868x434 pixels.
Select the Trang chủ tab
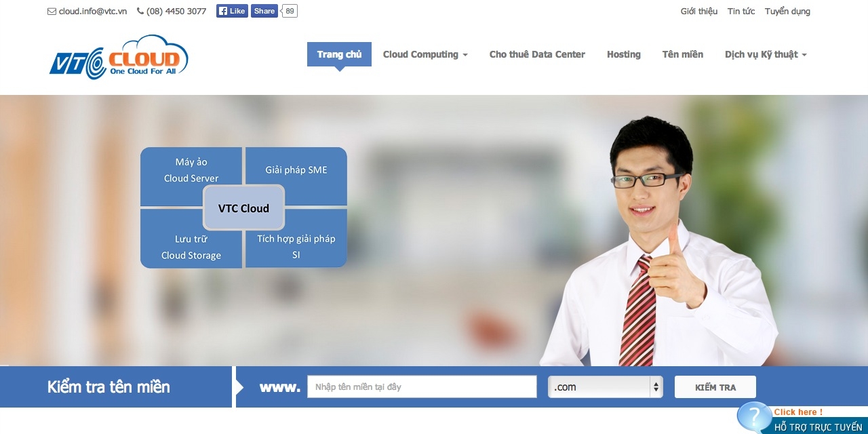point(339,54)
